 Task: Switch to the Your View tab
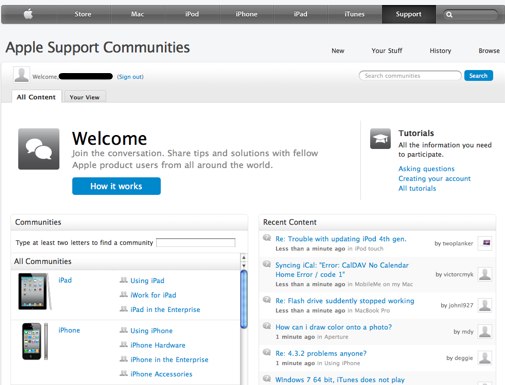(85, 97)
